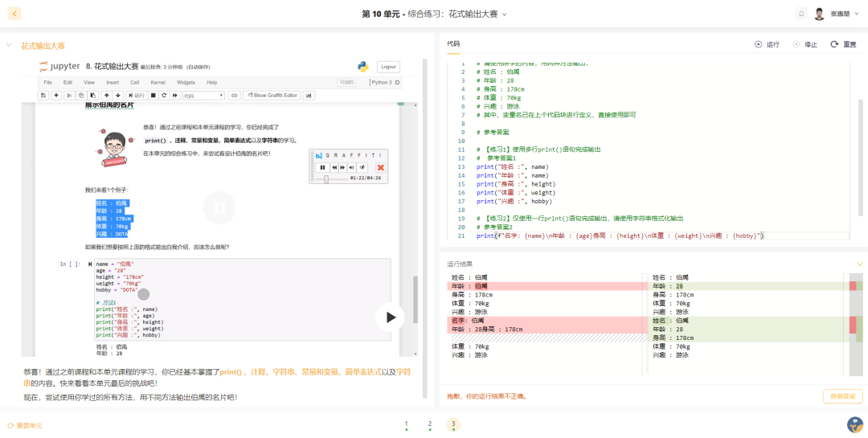Open the Kernel menu in Jupyter
868x438 pixels.
coord(158,83)
